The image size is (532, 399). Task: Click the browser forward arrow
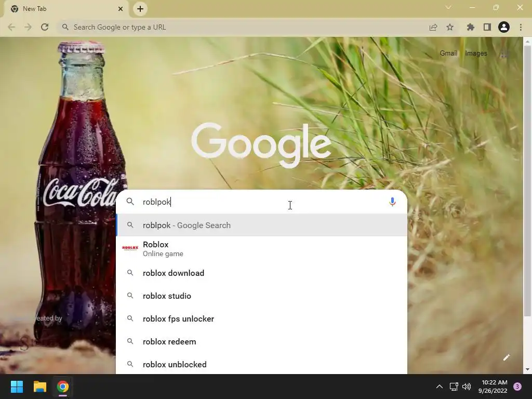pyautogui.click(x=28, y=27)
